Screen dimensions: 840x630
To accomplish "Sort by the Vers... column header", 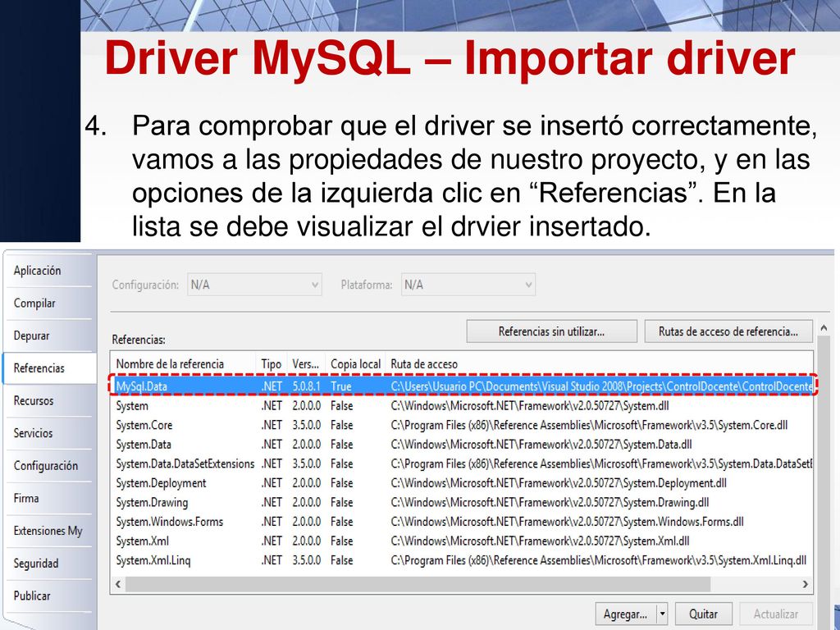I will pos(307,363).
